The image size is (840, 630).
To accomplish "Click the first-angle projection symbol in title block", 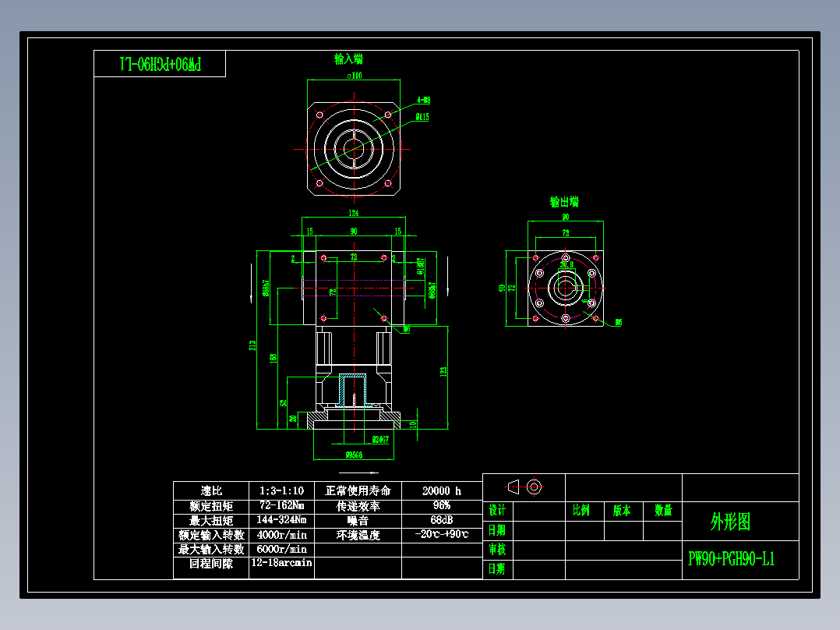I will coord(524,487).
